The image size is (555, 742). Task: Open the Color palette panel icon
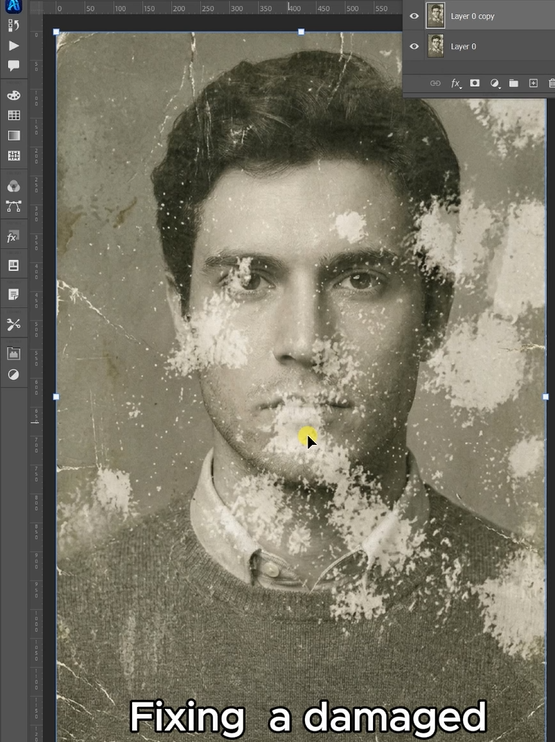14,95
